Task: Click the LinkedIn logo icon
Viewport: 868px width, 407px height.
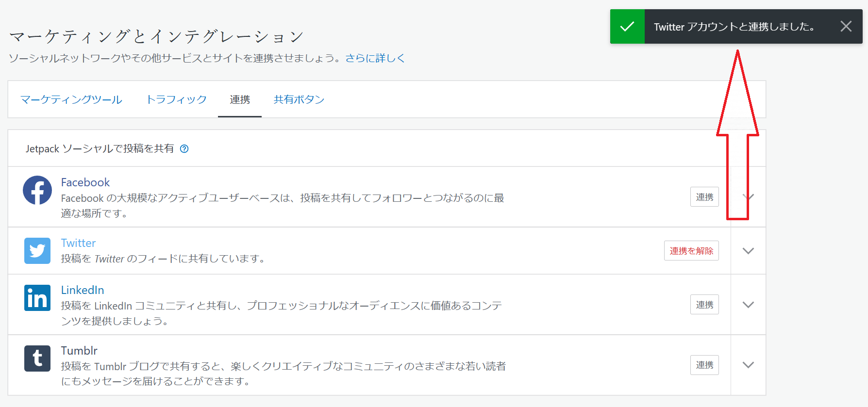Action: pos(37,298)
